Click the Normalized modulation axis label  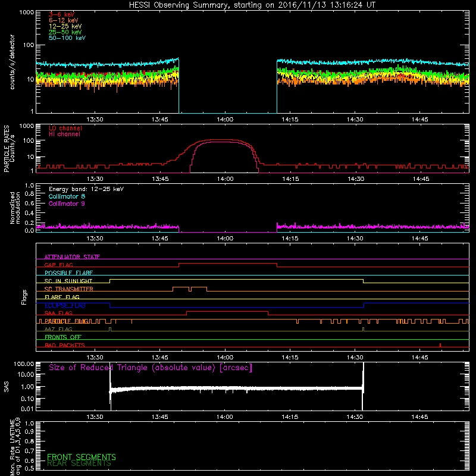point(15,208)
